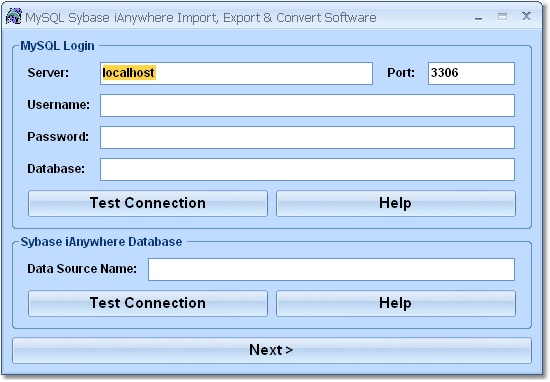Viewport: 550px width, 382px height.
Task: Open Help in MySQL Login section
Action: pyautogui.click(x=396, y=203)
